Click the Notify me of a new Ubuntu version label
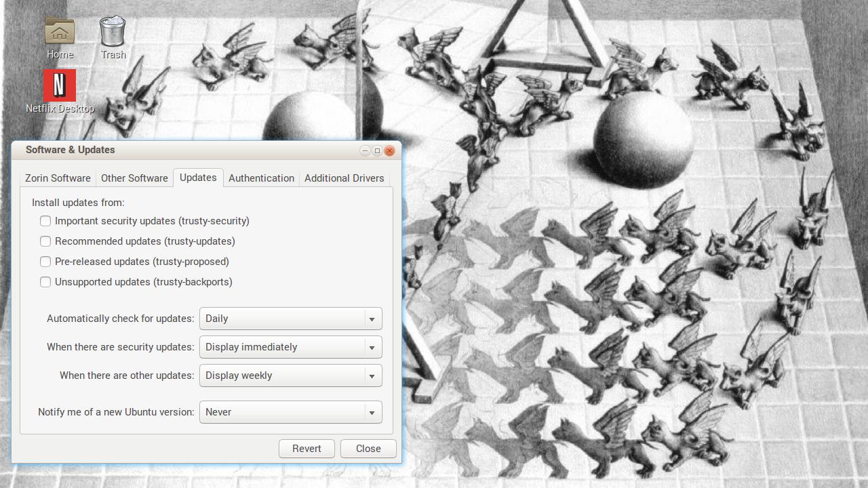 point(116,412)
